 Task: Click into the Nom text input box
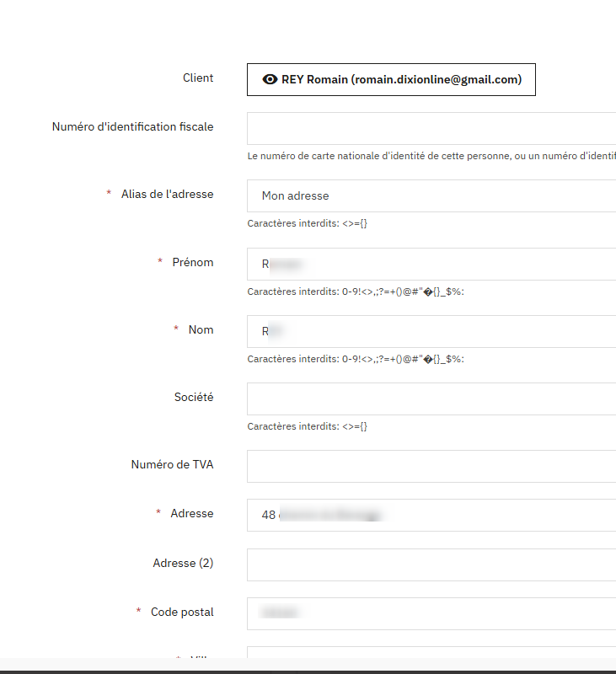(431, 331)
